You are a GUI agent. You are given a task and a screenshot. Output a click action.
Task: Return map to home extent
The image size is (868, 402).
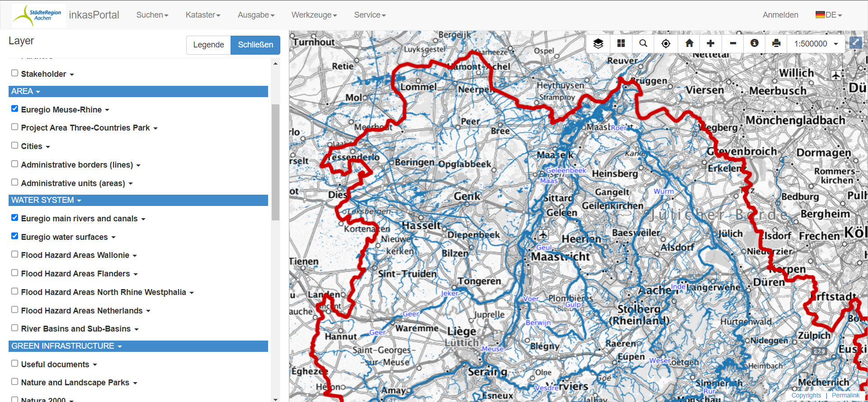click(689, 43)
